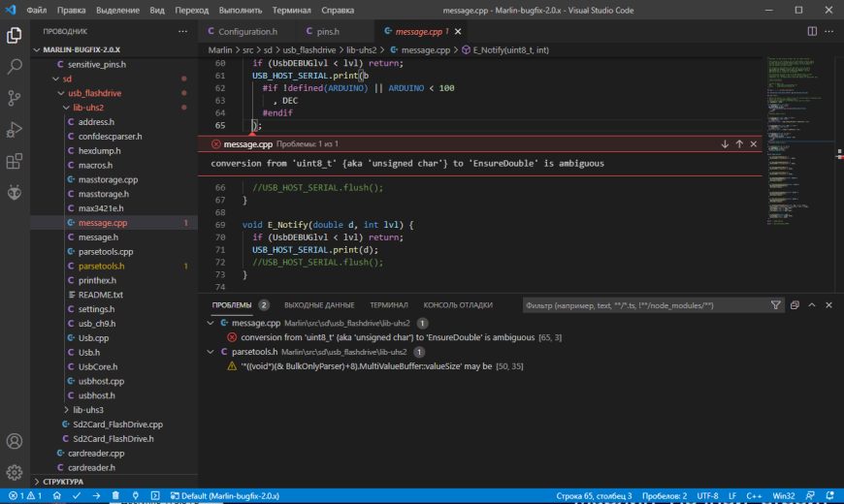Open the PlatformIO alien icon view
844x504 pixels.
click(x=15, y=192)
